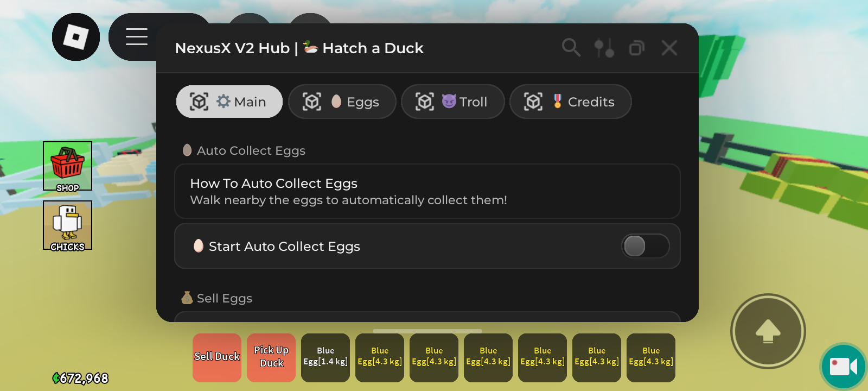868x391 pixels.
Task: Switch to the Eggs tab
Action: coord(342,102)
